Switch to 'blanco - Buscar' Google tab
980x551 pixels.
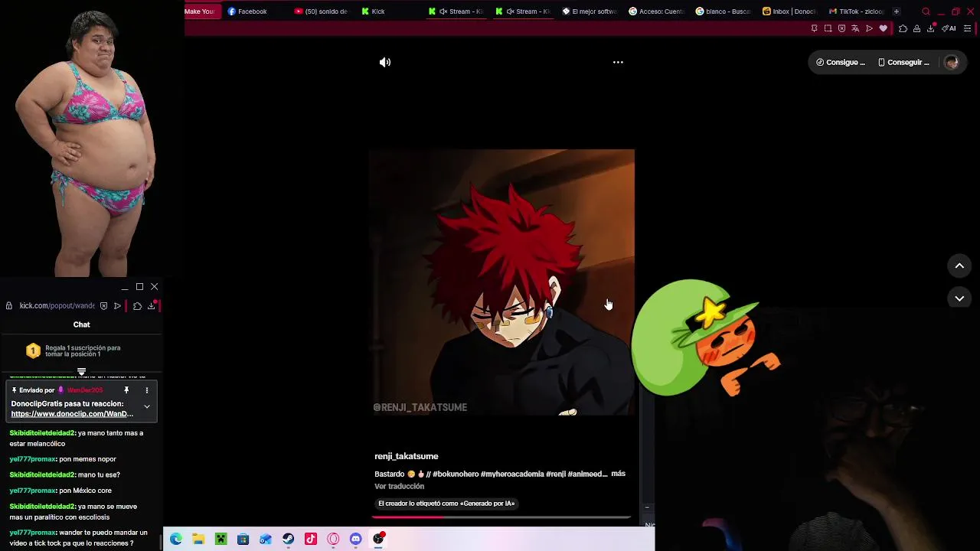coord(724,11)
